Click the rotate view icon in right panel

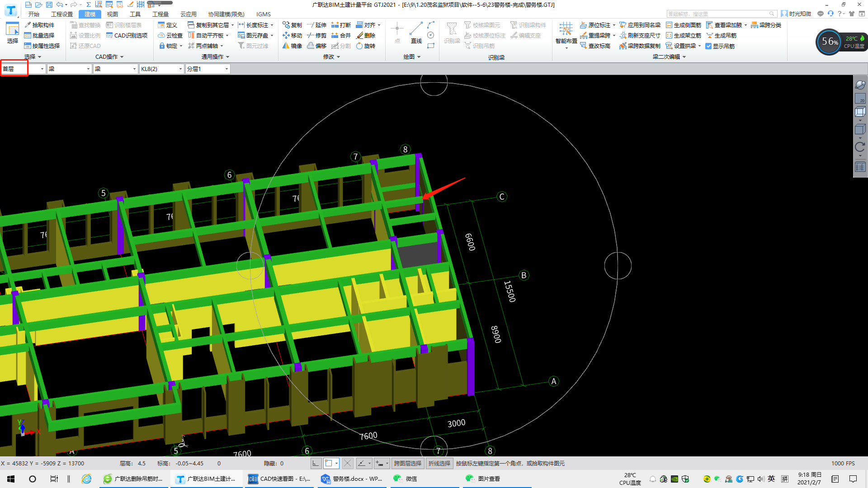point(860,147)
